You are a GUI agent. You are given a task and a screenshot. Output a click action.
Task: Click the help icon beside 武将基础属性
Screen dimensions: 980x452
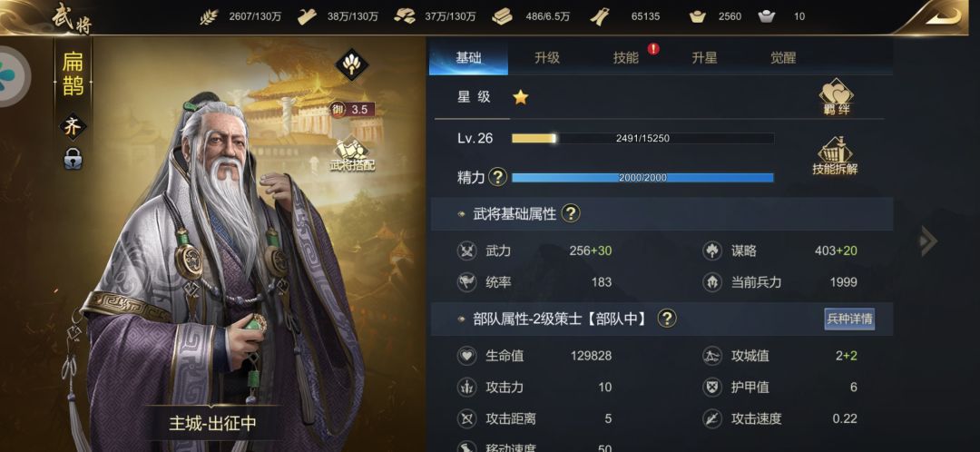[570, 214]
